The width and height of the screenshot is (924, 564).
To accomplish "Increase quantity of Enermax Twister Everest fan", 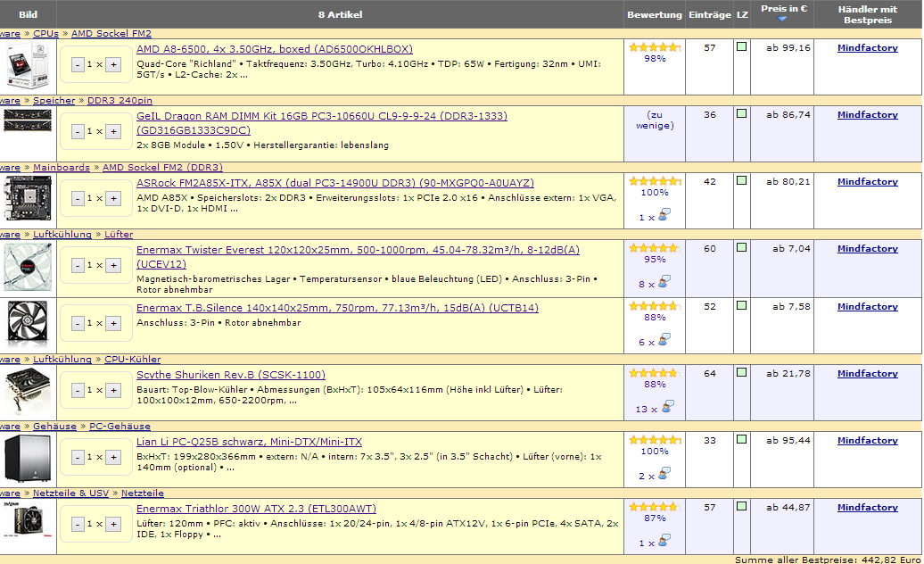I will [x=114, y=265].
